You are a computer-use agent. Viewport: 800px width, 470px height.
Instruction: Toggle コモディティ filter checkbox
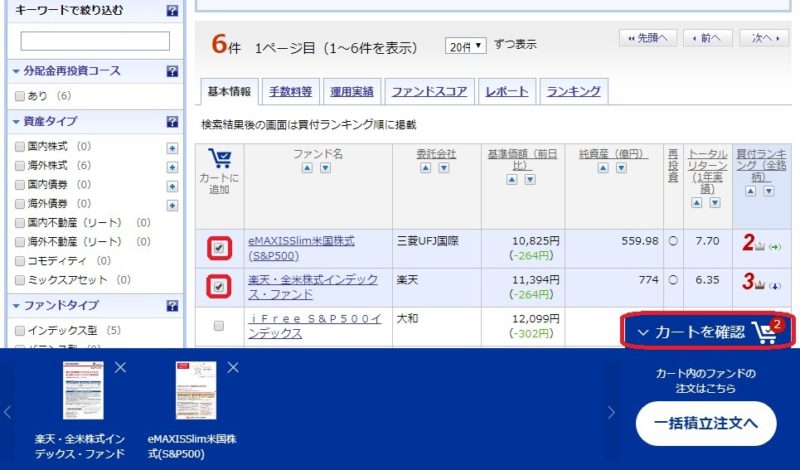point(20,261)
